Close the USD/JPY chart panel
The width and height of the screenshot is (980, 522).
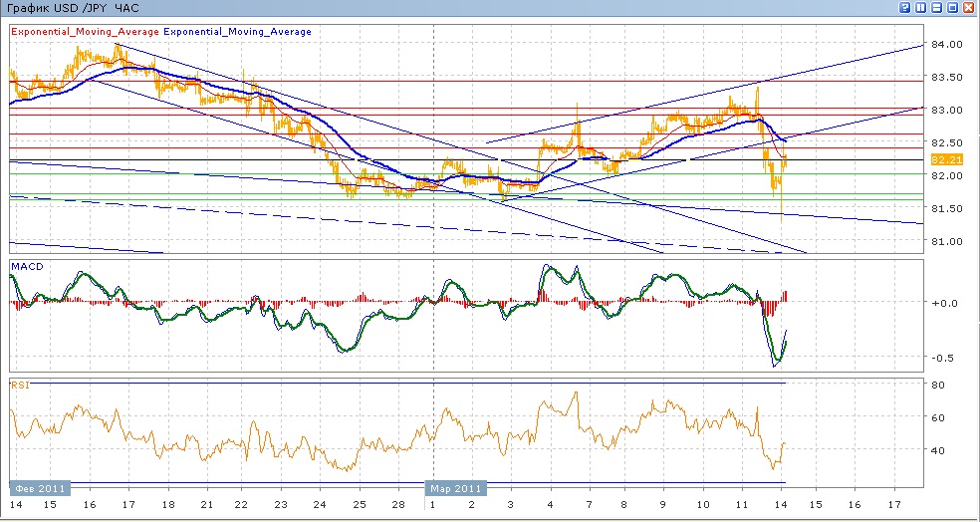tap(967, 7)
